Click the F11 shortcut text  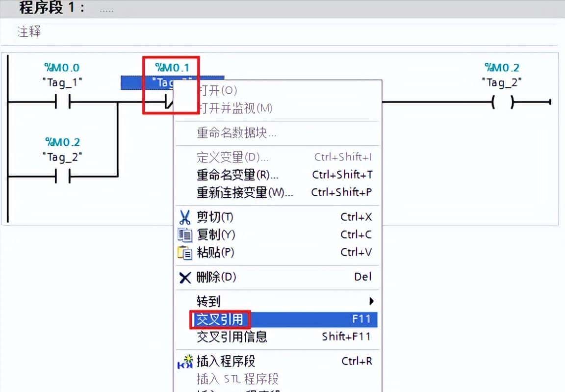[x=361, y=319]
